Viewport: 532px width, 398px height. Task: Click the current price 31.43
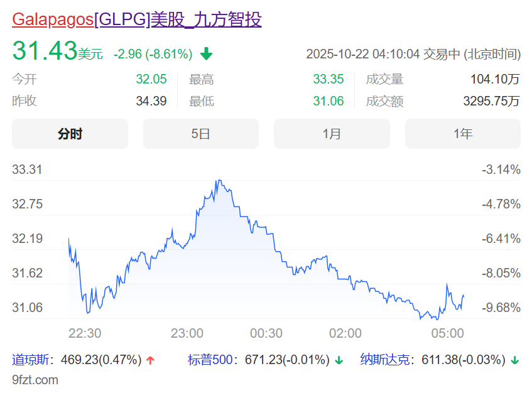pyautogui.click(x=45, y=50)
